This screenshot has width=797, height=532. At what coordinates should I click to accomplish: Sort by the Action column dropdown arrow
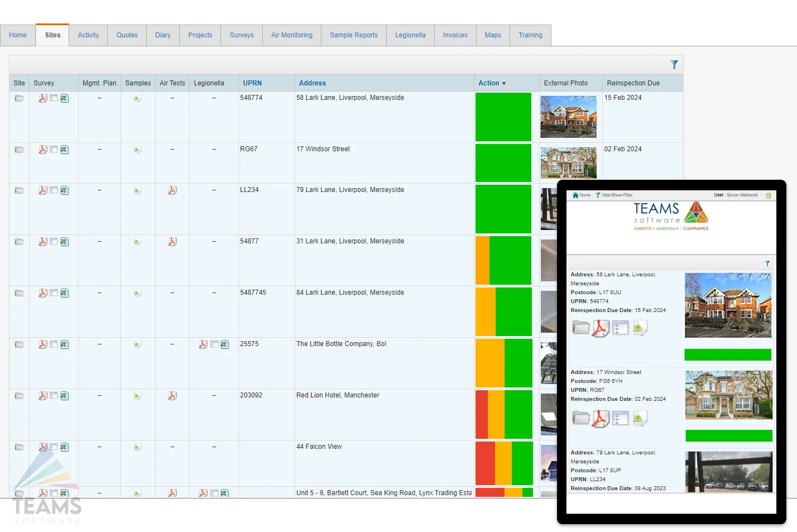(x=504, y=84)
